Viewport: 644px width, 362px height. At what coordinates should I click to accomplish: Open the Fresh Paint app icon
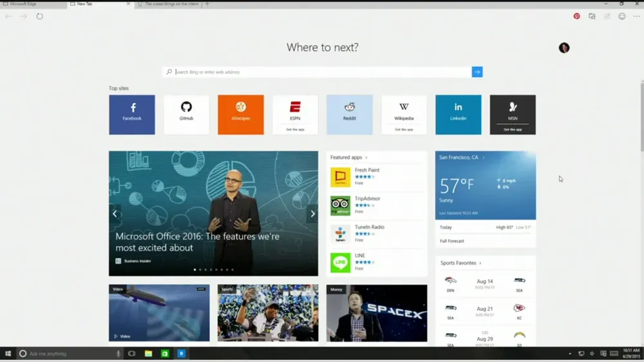[x=341, y=176]
